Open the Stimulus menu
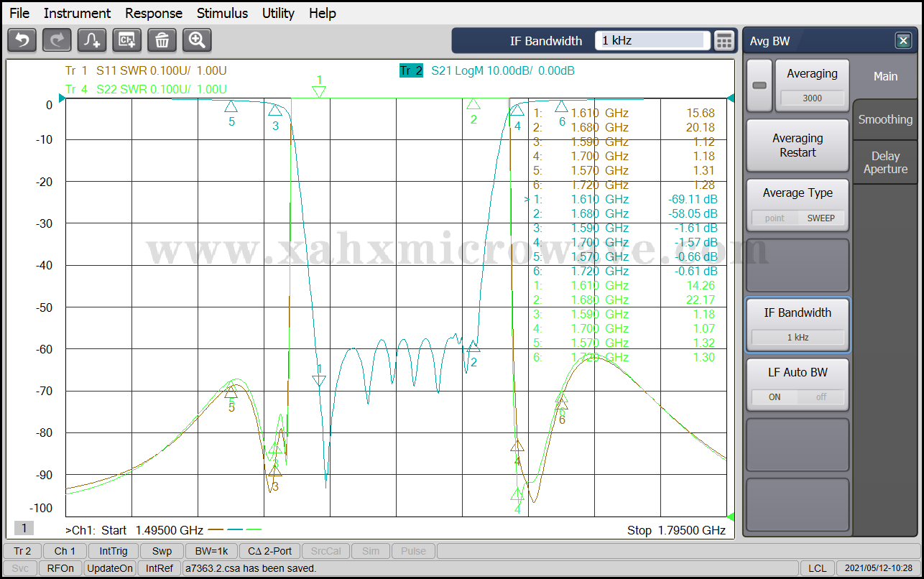The width and height of the screenshot is (924, 579). click(x=222, y=13)
